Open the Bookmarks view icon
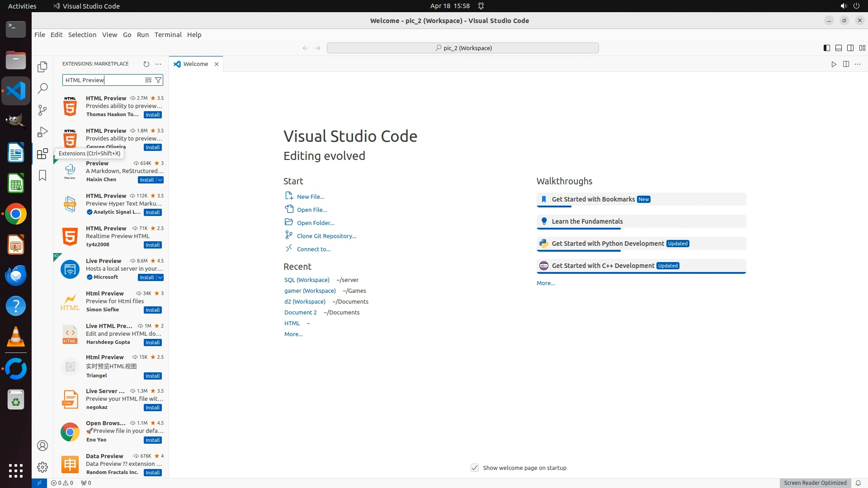The height and width of the screenshot is (488, 868). (x=42, y=175)
